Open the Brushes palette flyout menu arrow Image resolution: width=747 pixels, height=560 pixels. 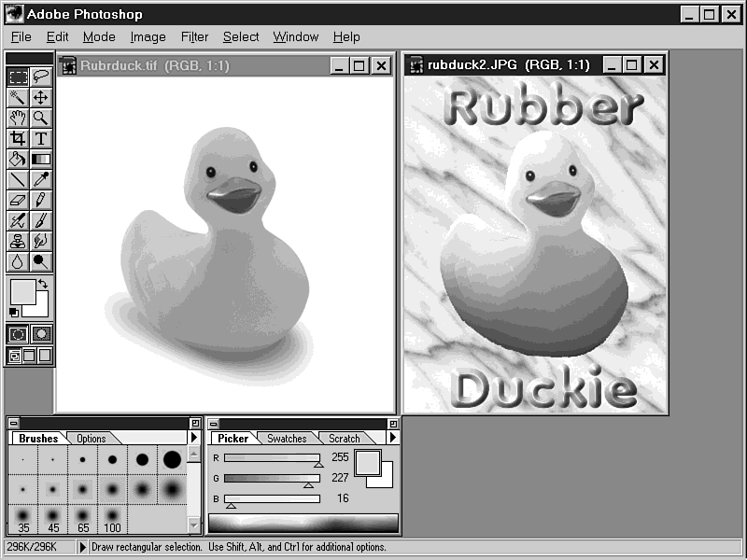coord(193,438)
